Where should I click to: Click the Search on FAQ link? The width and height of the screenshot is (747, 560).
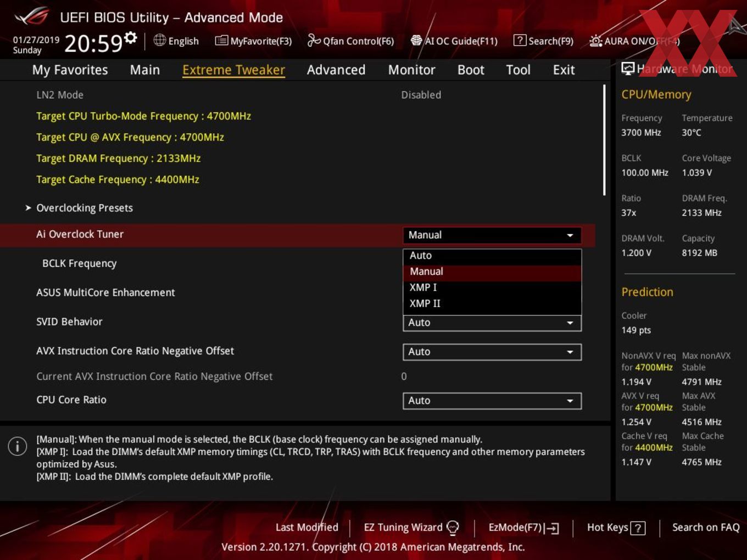(706, 527)
